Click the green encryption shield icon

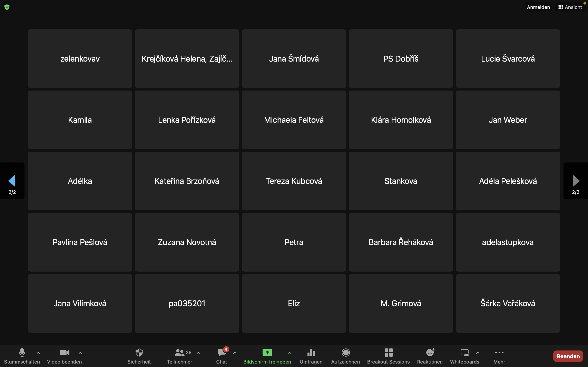pyautogui.click(x=7, y=7)
